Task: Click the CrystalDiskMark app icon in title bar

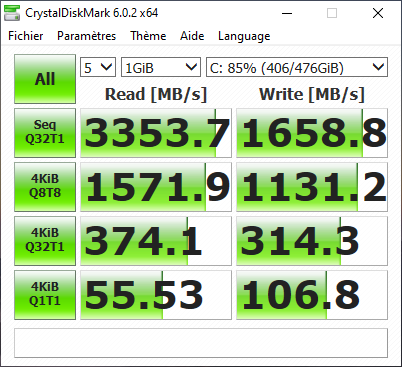Action: [12, 13]
